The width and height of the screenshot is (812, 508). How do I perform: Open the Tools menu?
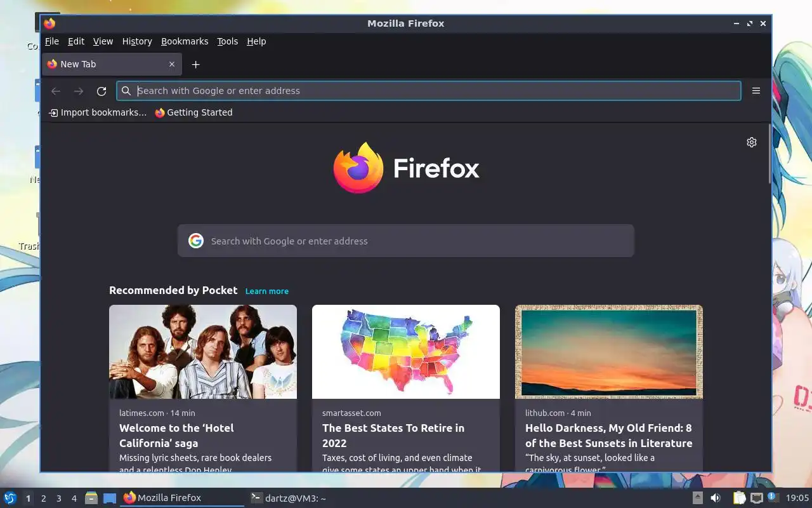click(227, 41)
